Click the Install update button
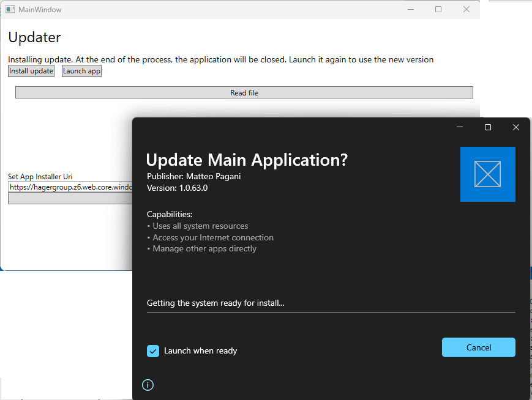The image size is (532, 400). click(x=31, y=71)
